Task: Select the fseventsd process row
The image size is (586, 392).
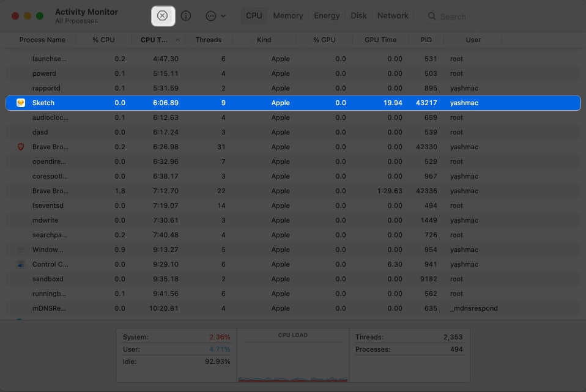Action: [x=293, y=205]
